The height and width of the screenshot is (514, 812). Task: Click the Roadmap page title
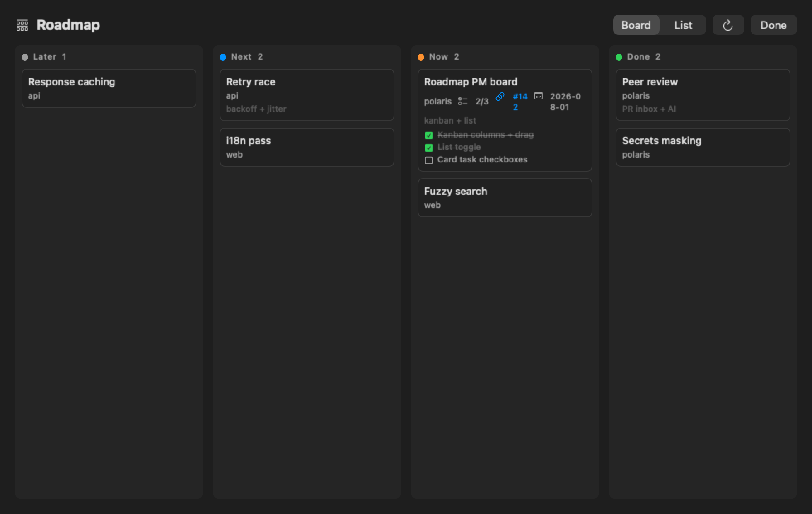pos(68,25)
